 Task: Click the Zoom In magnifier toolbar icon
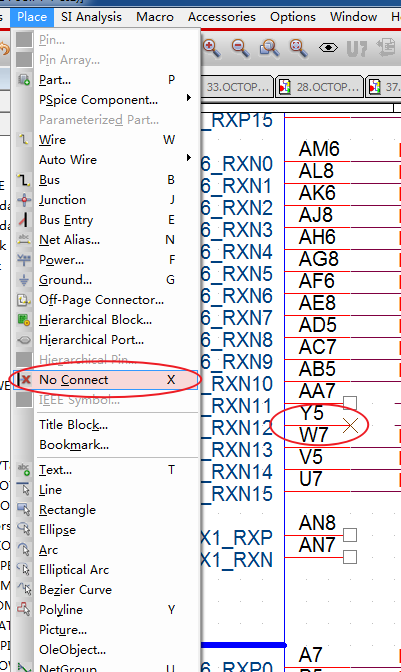(x=212, y=48)
